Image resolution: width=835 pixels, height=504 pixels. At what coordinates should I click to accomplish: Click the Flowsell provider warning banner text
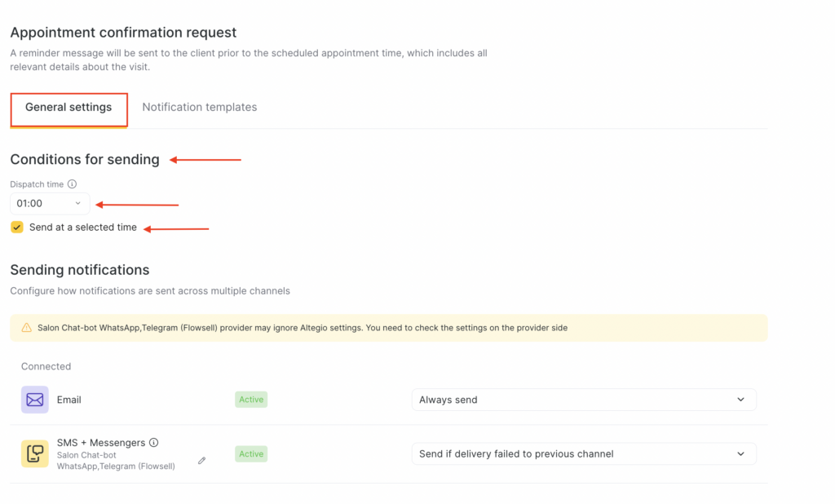(302, 328)
